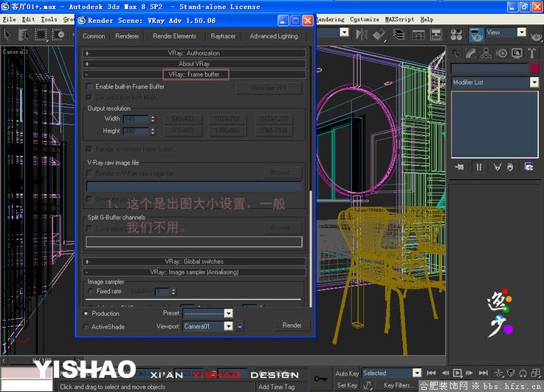
Task: Click the Pin Stack icon
Action: pyautogui.click(x=459, y=167)
